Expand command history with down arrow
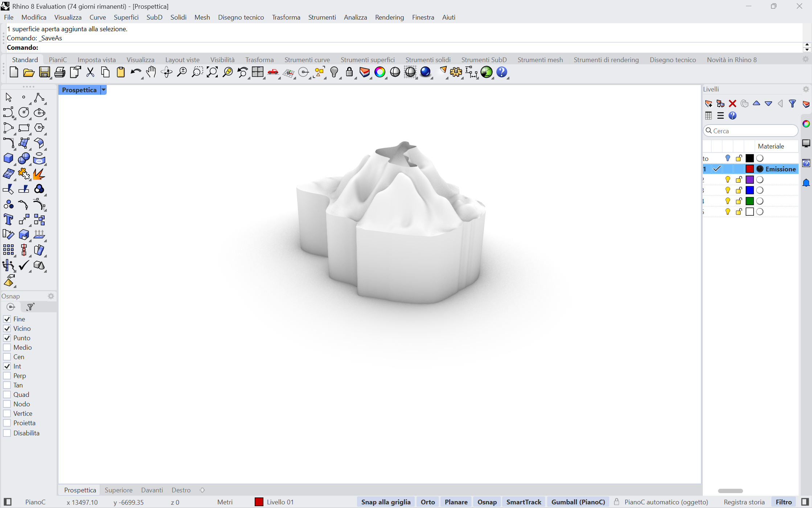 click(807, 50)
